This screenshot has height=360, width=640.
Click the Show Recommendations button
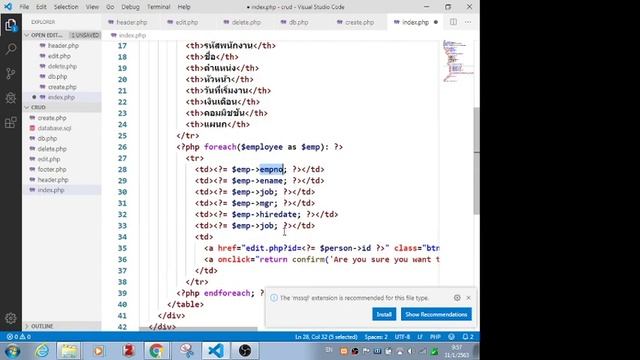[436, 314]
